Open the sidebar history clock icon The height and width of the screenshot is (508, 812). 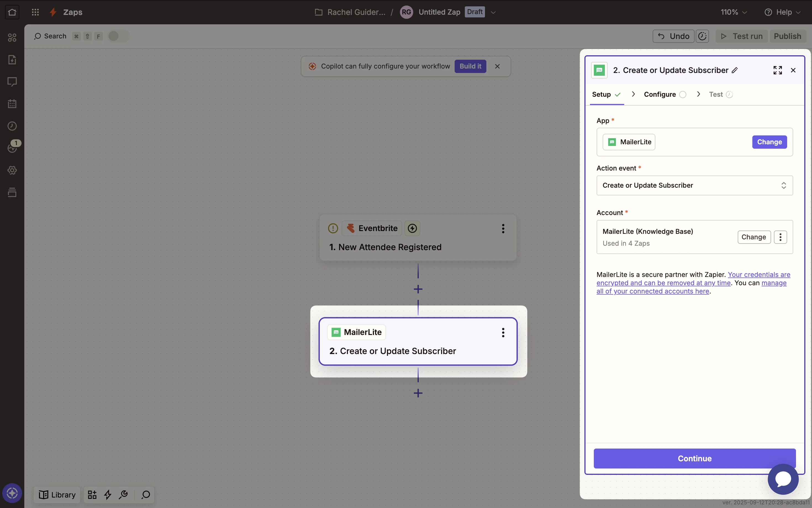click(12, 126)
